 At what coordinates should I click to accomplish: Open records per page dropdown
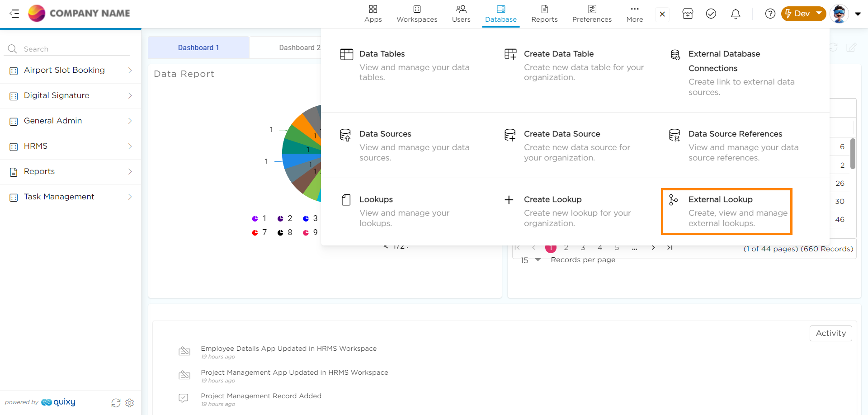pyautogui.click(x=531, y=260)
